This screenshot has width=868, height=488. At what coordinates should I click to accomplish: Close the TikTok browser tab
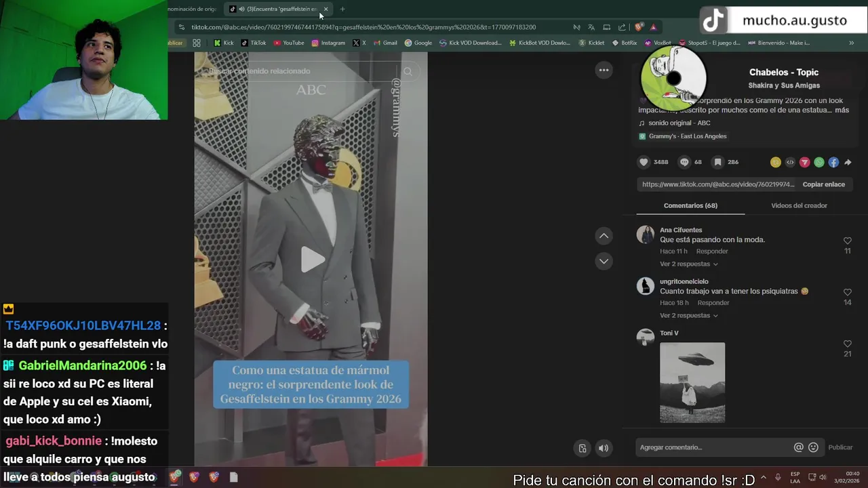coord(325,9)
